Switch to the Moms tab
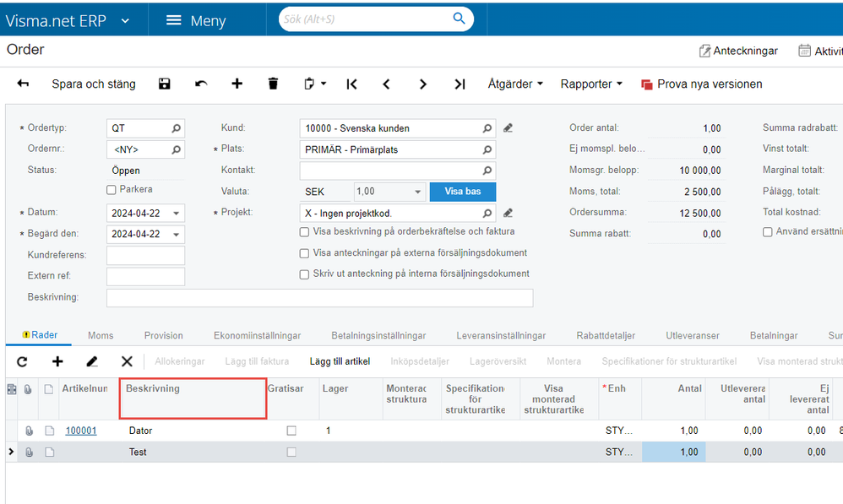The width and height of the screenshot is (843, 504). (x=101, y=335)
